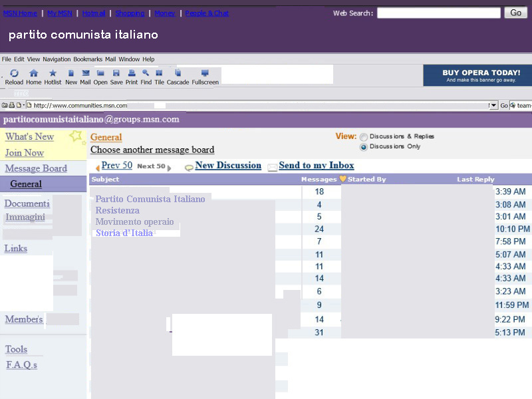Expand the address bar dropdown arrow
Viewport: 532px width, 399px height.
pos(493,106)
